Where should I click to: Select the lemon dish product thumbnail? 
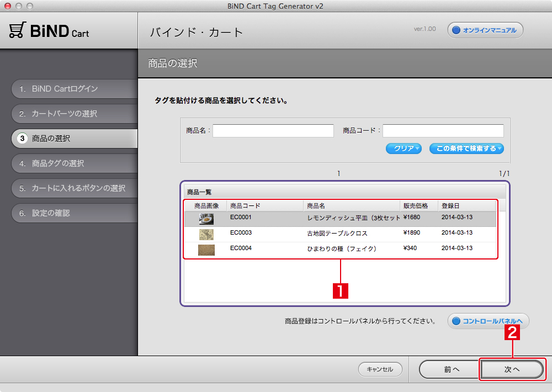(206, 219)
